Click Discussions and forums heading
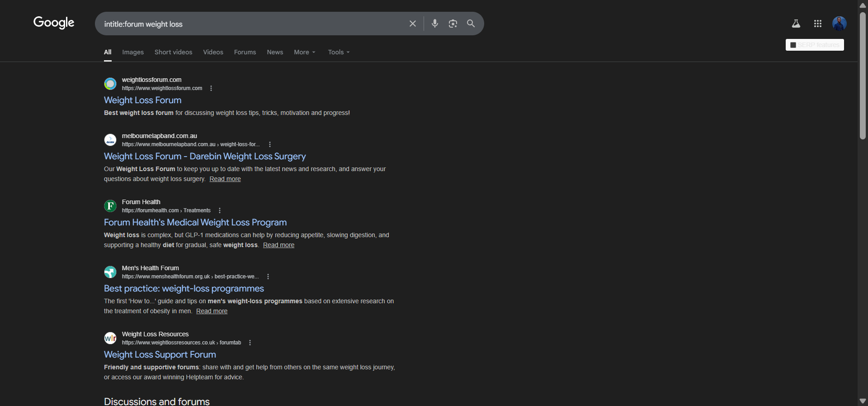Screen dimensions: 868x406 click(x=157, y=401)
